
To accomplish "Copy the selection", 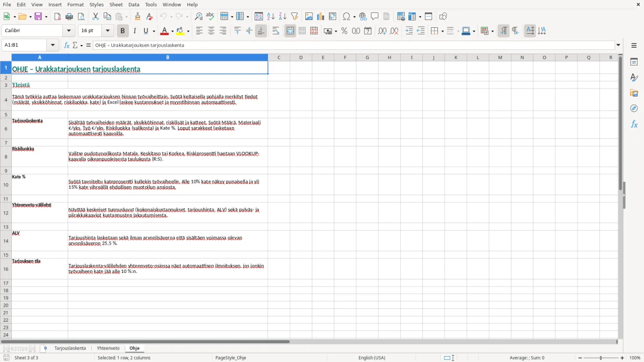I will [107, 17].
